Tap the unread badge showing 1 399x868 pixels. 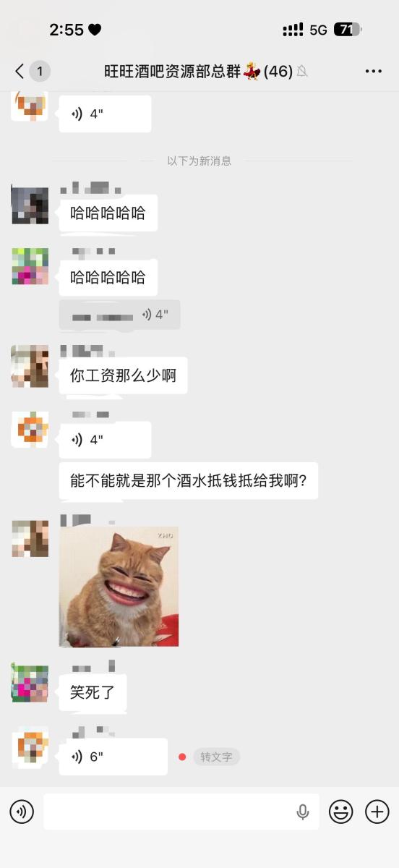40,71
